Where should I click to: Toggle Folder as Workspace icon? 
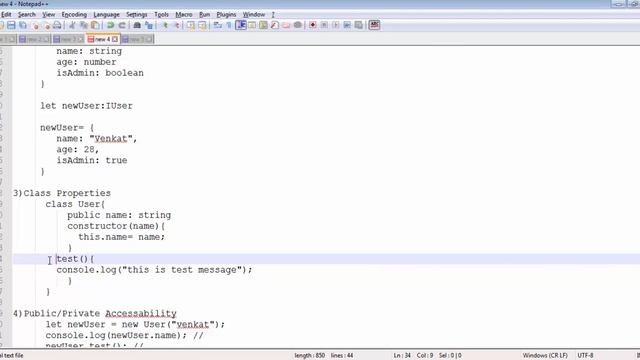[x=286, y=25]
